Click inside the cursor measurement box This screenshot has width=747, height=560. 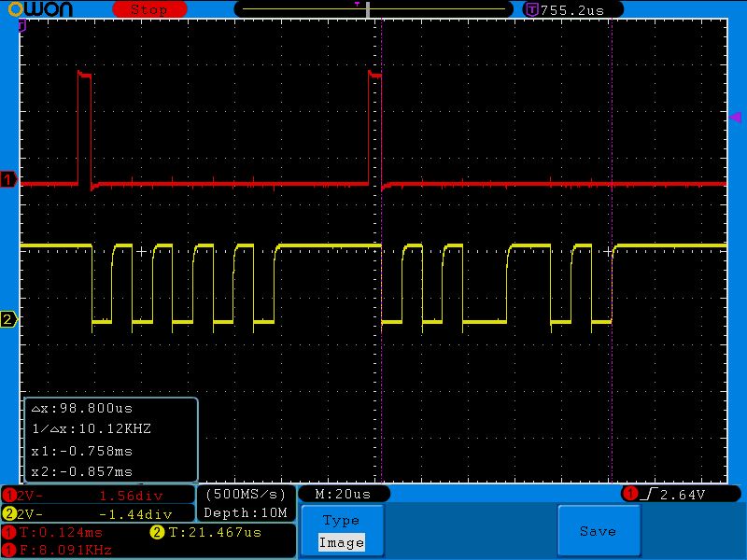point(112,439)
